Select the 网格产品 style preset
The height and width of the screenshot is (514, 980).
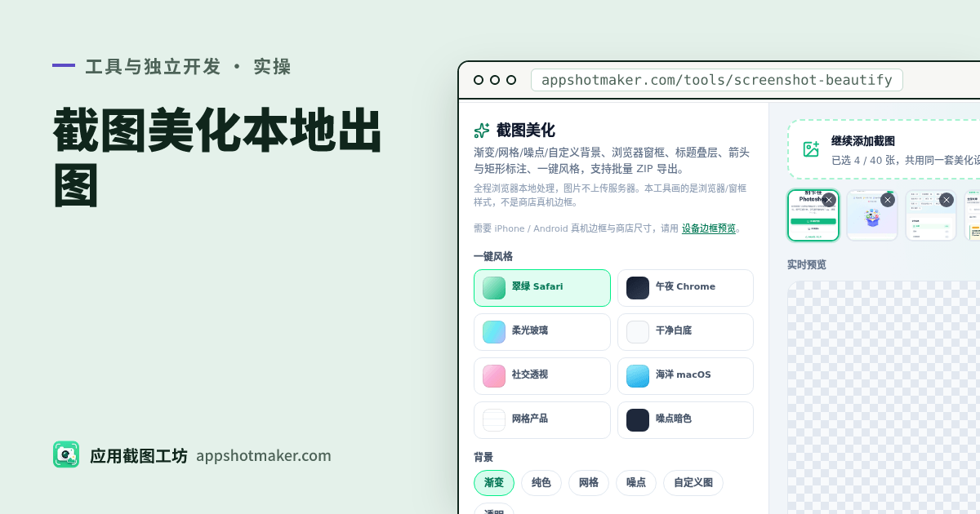click(x=542, y=420)
